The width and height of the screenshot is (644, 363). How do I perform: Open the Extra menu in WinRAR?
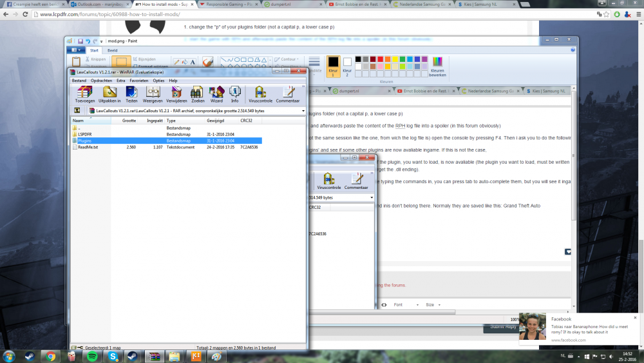121,81
